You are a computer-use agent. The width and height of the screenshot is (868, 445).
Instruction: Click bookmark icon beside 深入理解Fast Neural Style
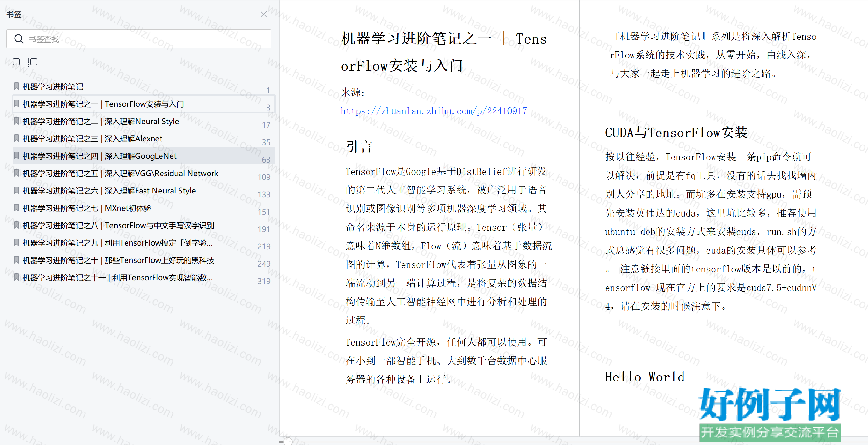16,191
